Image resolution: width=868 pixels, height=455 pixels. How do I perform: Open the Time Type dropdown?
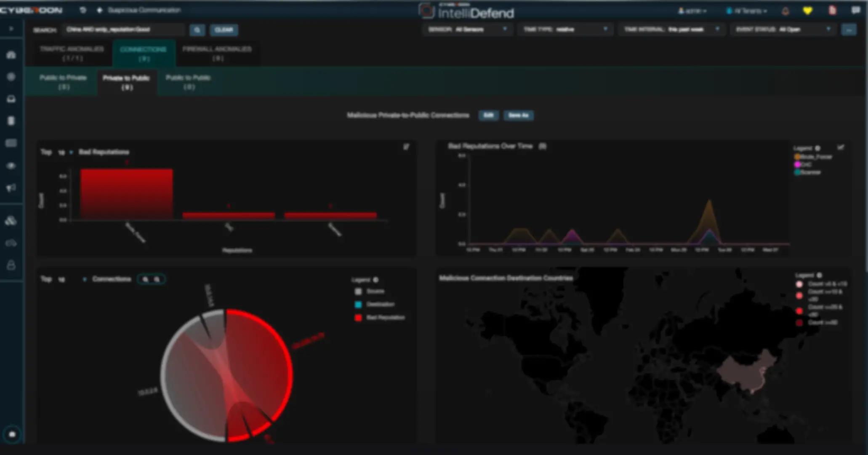click(x=565, y=29)
